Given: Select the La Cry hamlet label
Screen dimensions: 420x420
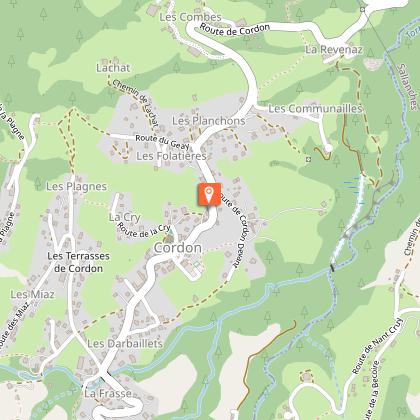Looking at the screenshot, I should coord(125,217).
